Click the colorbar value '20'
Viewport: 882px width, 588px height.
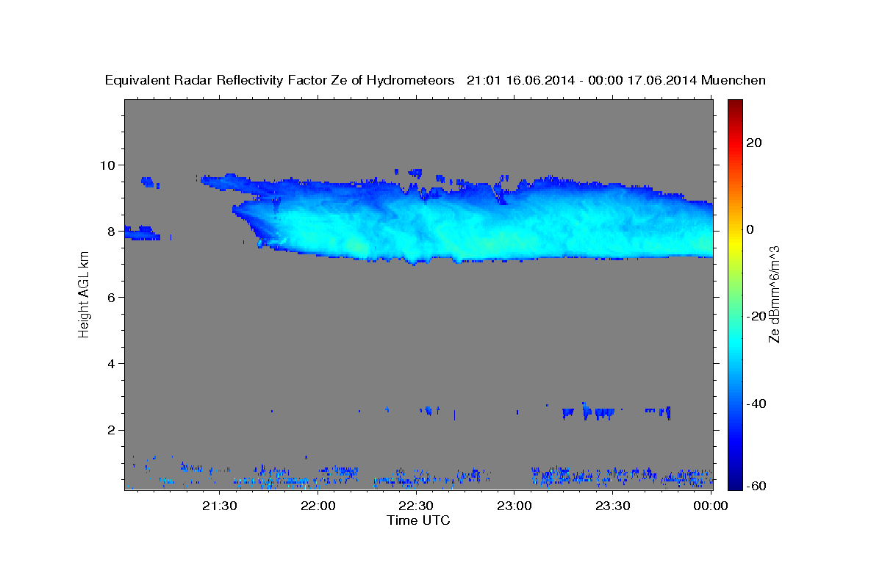point(756,143)
